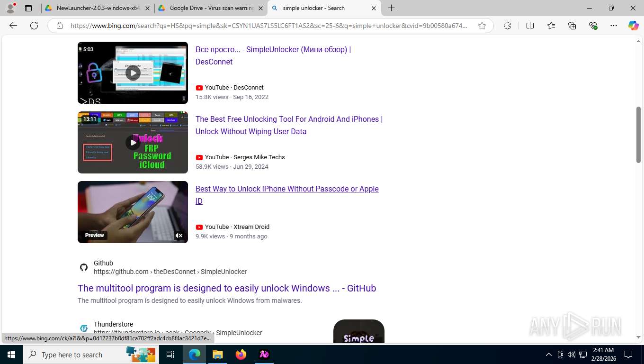Open Microsoft Edge from the taskbar
The height and width of the screenshot is (364, 644).
[x=194, y=355]
